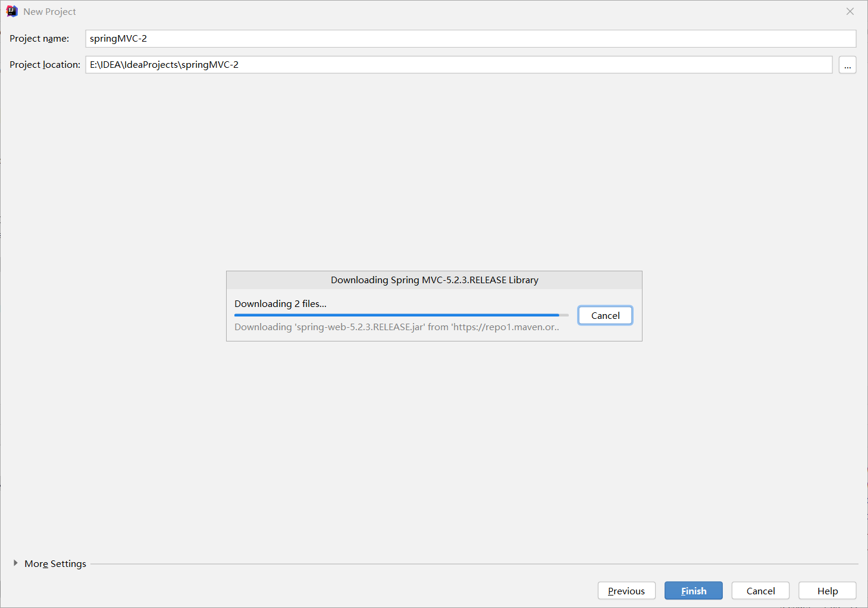Click Finish to create the project
Image resolution: width=868 pixels, height=608 pixels.
(x=694, y=591)
